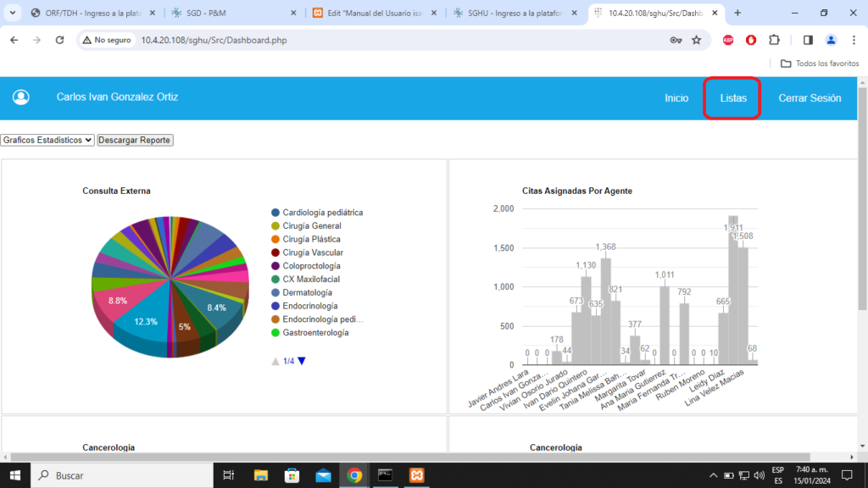The image size is (868, 488).
Task: Click the Descargar Reporte button
Action: click(135, 140)
